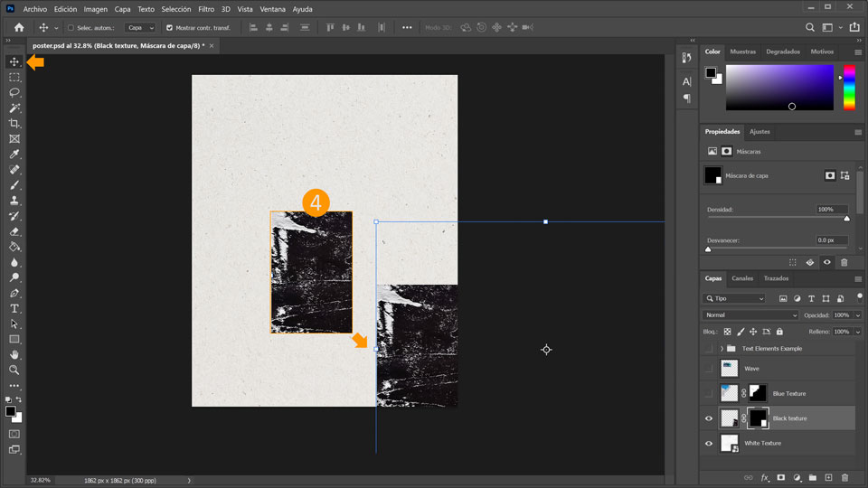Uncheck Mostrar contr. transf. checkbox
868x488 pixels.
(169, 28)
